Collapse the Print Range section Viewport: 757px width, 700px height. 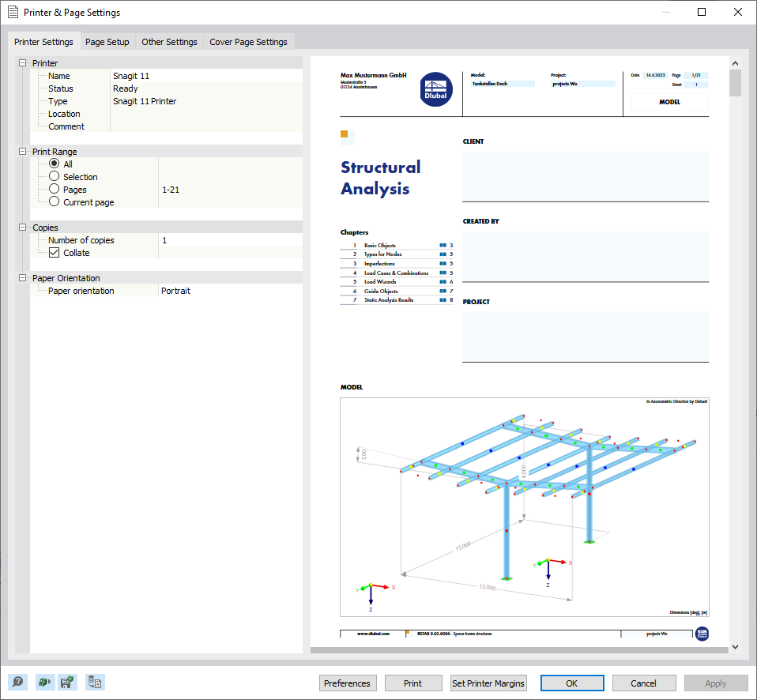(21, 151)
